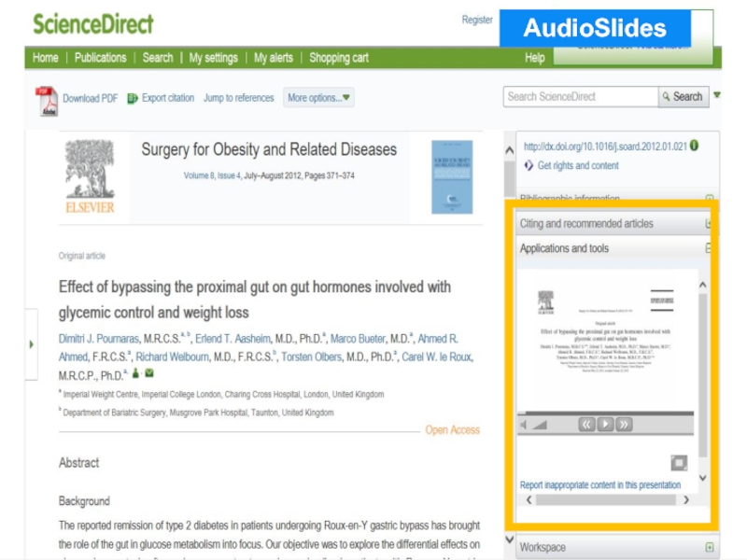Screen dimensions: 747x560
Task: Click the green DOI info icon
Action: pyautogui.click(x=694, y=146)
